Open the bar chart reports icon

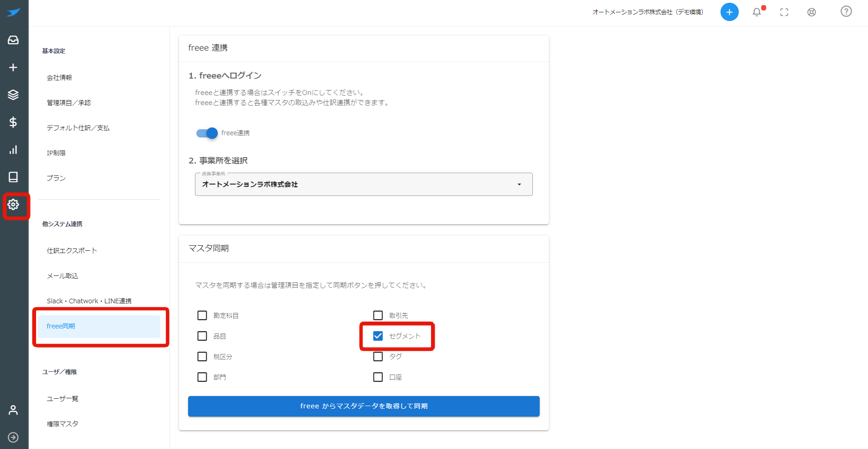point(13,150)
